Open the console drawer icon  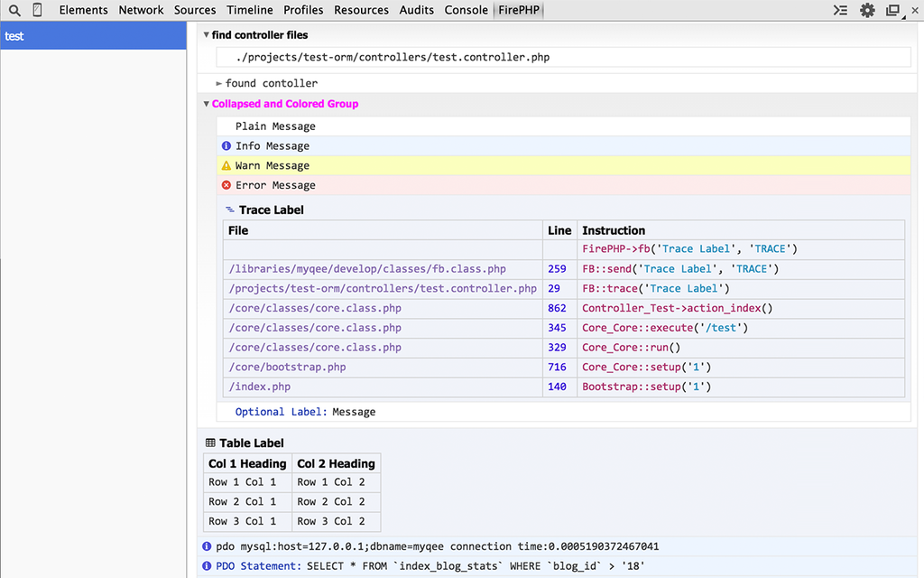tap(840, 10)
